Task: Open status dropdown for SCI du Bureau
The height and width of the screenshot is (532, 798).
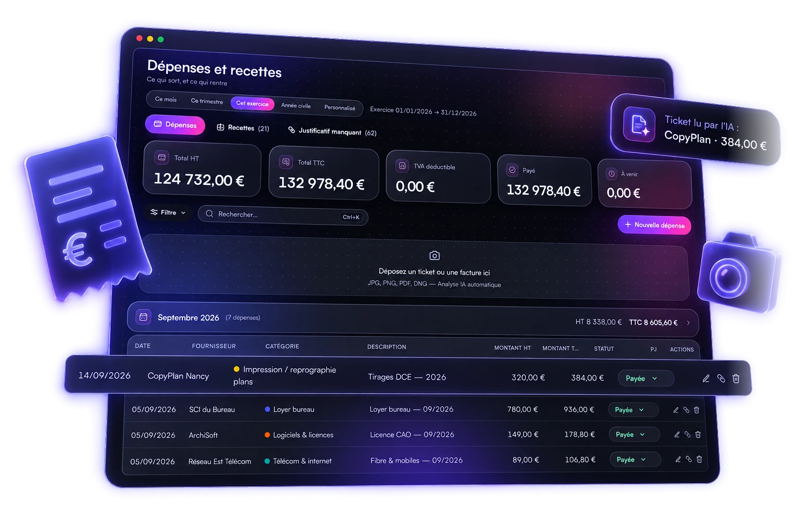Action: pyautogui.click(x=633, y=410)
